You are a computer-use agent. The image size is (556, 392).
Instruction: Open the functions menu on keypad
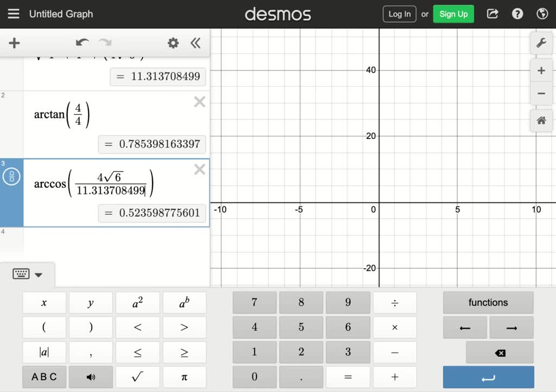488,302
